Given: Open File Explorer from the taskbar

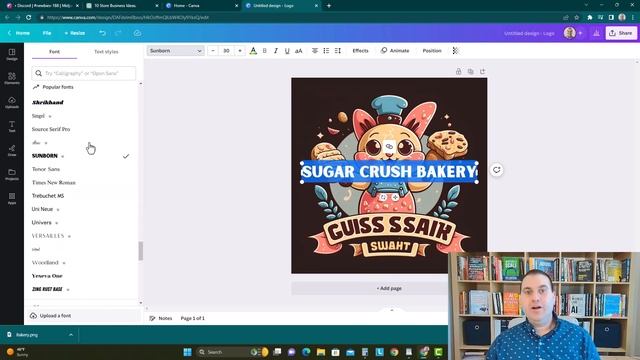Looking at the screenshot, I should click(321, 352).
